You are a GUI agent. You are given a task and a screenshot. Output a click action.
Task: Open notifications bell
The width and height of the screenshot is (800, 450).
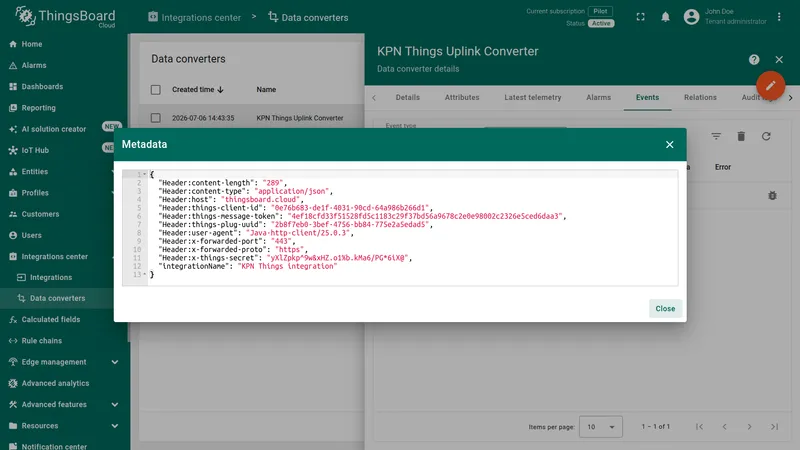point(665,17)
